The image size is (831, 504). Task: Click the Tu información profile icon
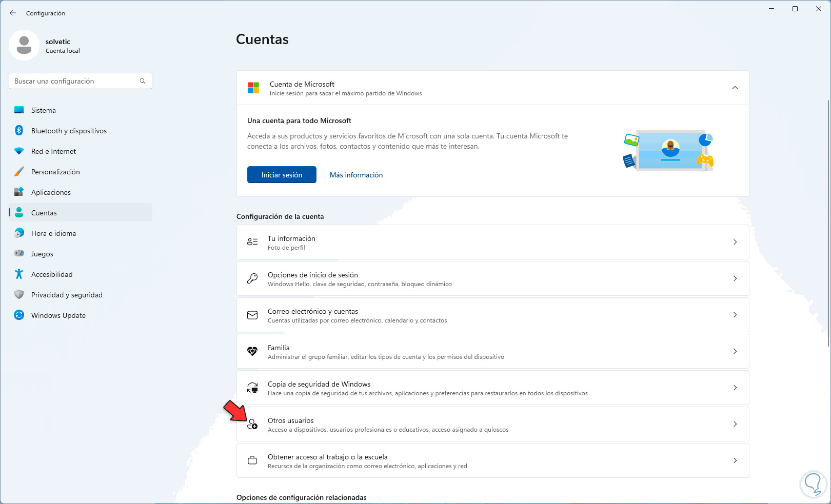252,242
